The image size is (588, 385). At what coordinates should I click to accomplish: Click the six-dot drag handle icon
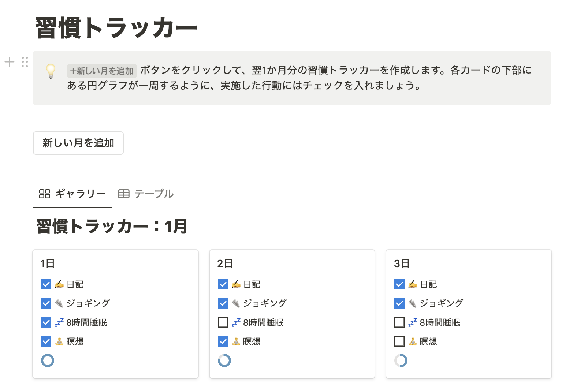(x=25, y=62)
